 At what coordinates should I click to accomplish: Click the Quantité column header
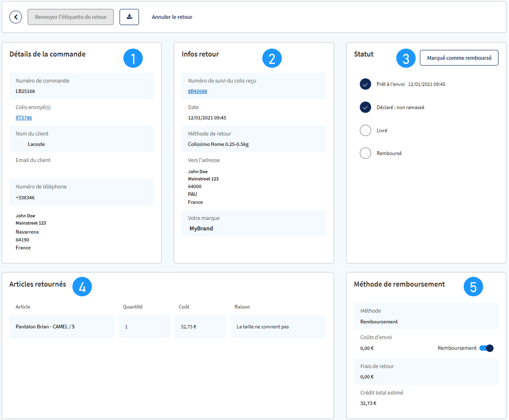(x=133, y=307)
